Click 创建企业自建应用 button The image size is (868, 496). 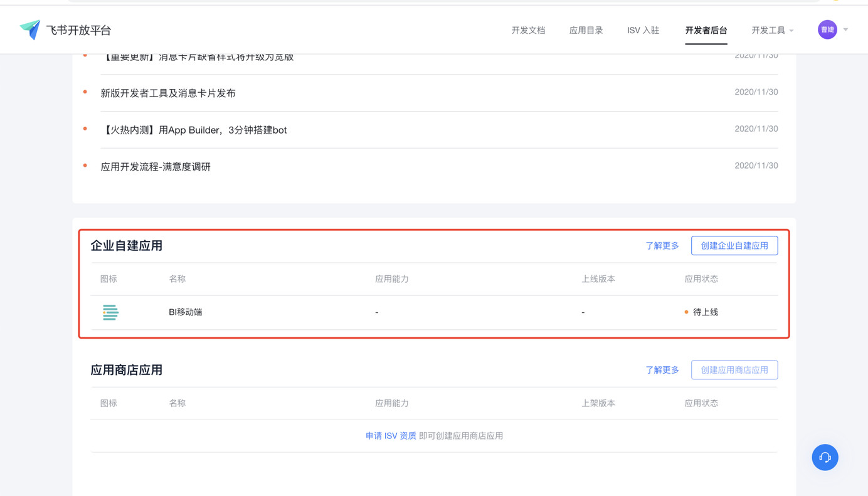[734, 246]
